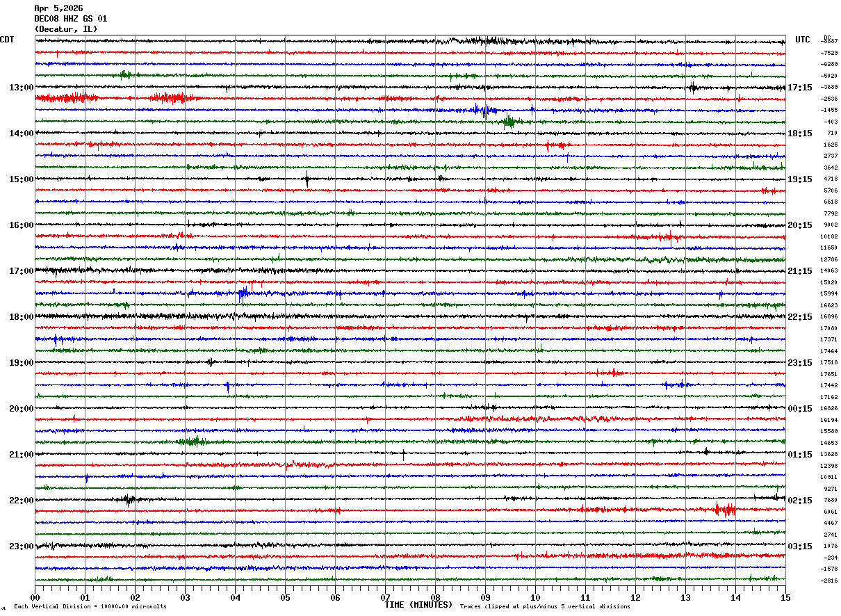Click minute tick label 06 on axis

point(335,597)
